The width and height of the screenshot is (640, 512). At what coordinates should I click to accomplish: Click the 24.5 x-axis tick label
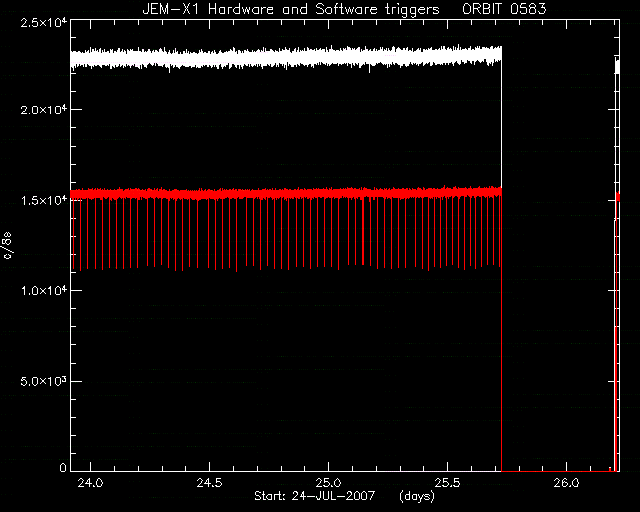209,483
